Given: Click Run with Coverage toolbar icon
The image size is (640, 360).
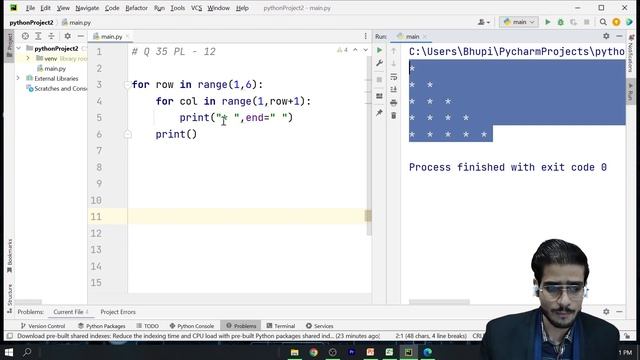Looking at the screenshot, I should [x=573, y=22].
